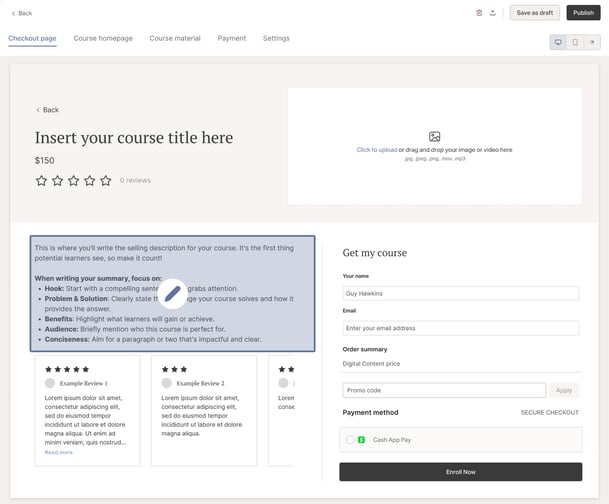Click Example Review 2 avatar circle
Screen dimensions: 609x504
click(166, 383)
